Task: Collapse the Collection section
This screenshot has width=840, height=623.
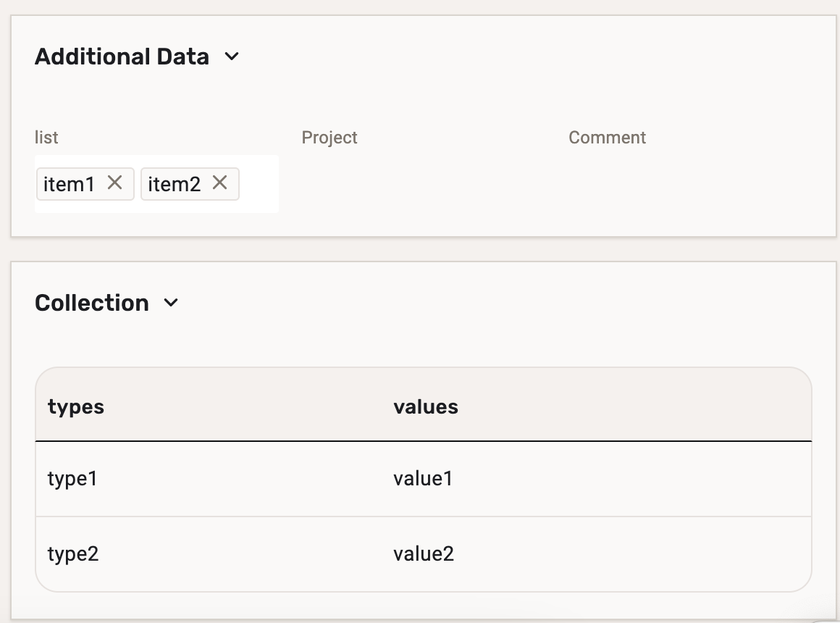Action: (171, 303)
